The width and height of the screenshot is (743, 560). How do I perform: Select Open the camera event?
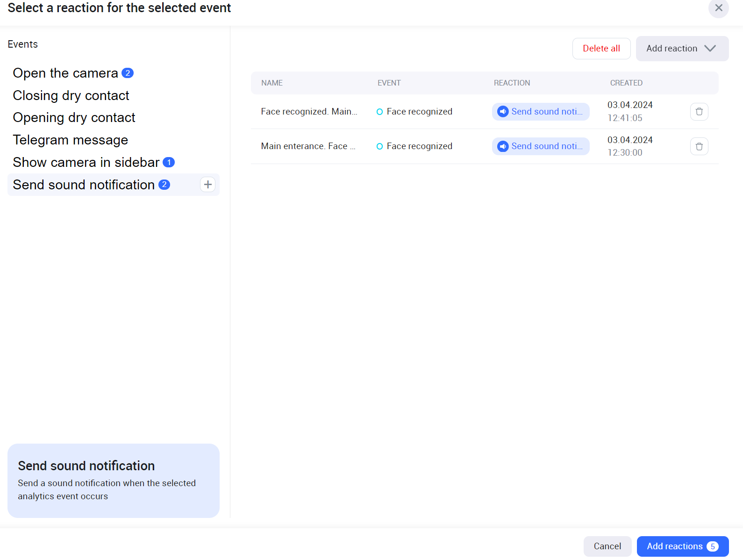(x=65, y=73)
